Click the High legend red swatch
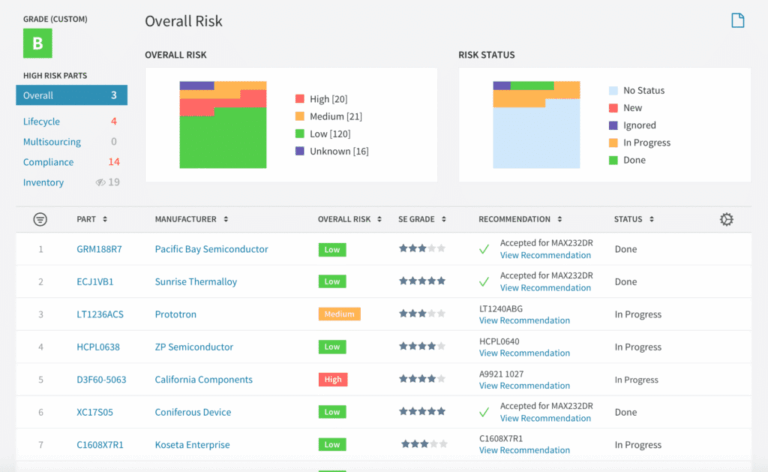 tap(300, 99)
